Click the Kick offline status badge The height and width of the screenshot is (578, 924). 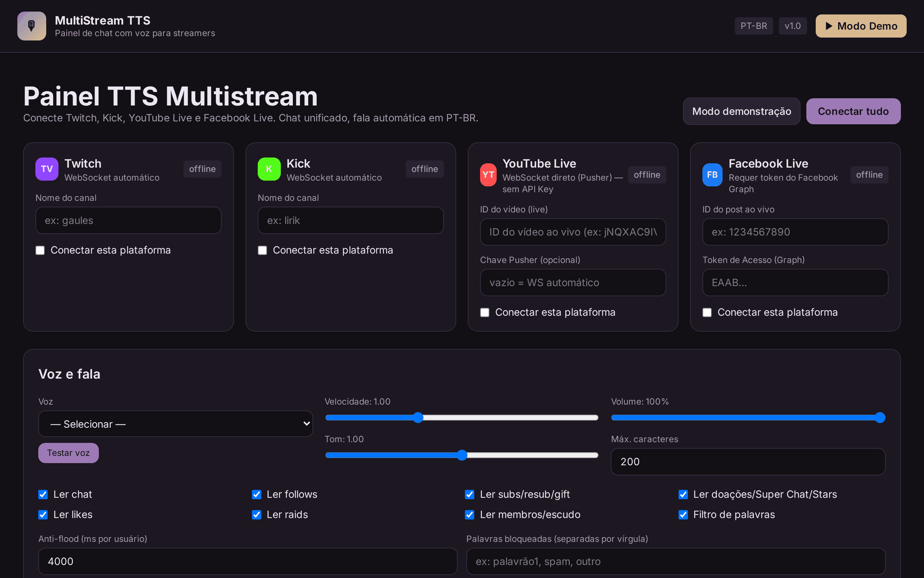pyautogui.click(x=424, y=169)
